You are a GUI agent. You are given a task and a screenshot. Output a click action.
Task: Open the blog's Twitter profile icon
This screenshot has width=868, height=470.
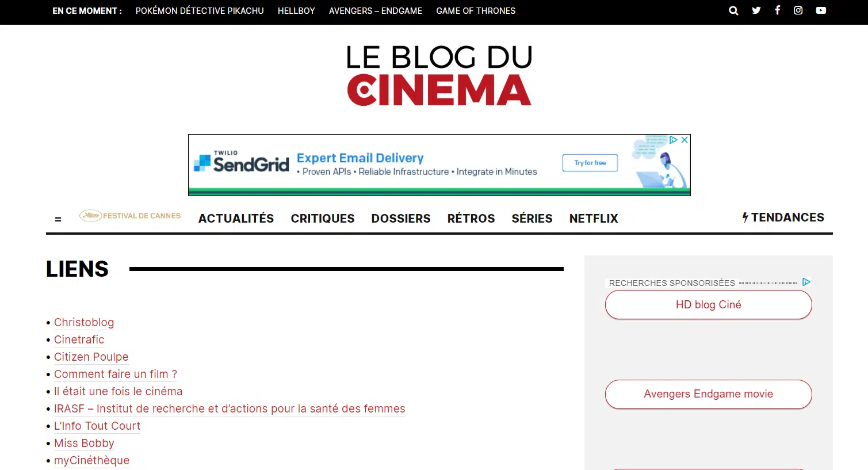tap(756, 10)
